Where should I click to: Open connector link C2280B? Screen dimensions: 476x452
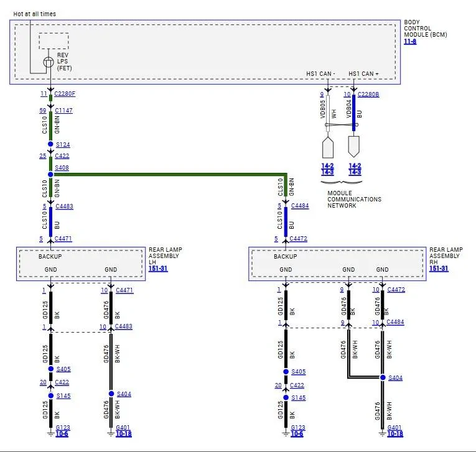click(368, 95)
